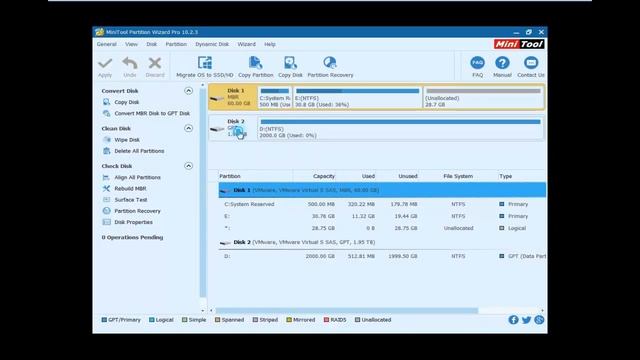Image resolution: width=640 pixels, height=360 pixels.
Task: Click Partition Recovery in sidebar
Action: (137, 211)
